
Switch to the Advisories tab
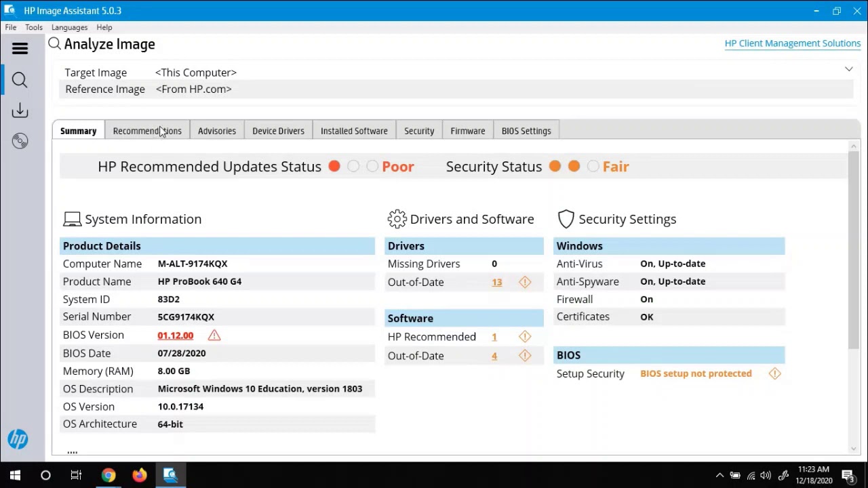(x=217, y=131)
